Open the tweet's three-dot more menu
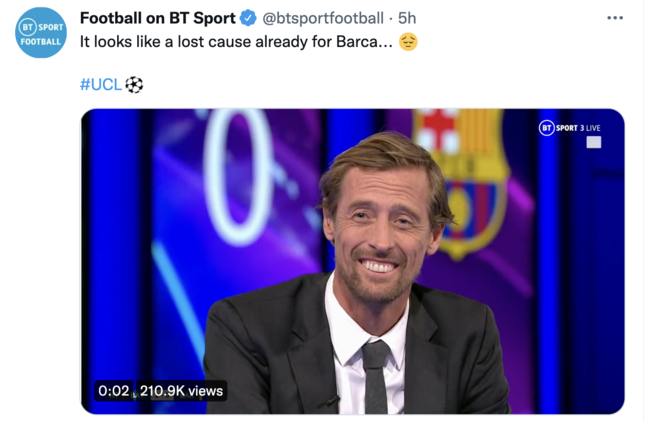 pos(615,18)
